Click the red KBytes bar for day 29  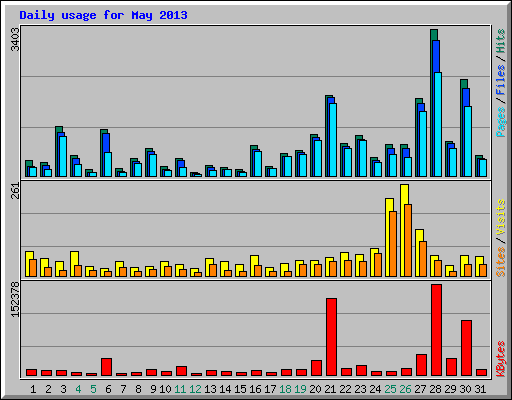click(451, 367)
